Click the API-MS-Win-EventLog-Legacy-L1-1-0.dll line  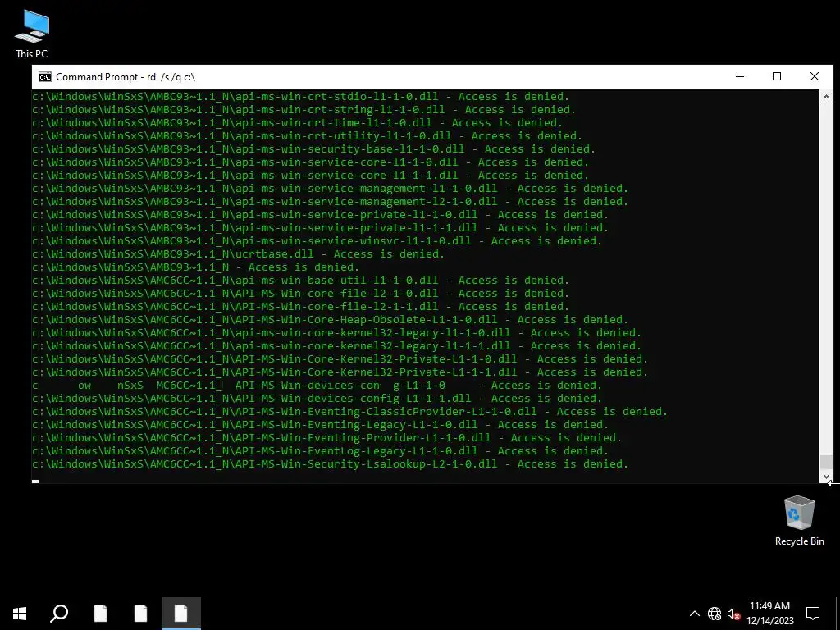(x=321, y=451)
